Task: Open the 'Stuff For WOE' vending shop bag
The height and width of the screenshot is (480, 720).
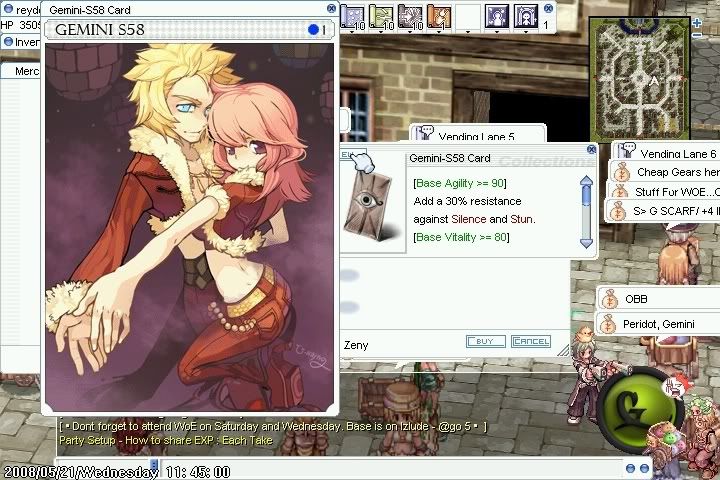Action: (620, 191)
